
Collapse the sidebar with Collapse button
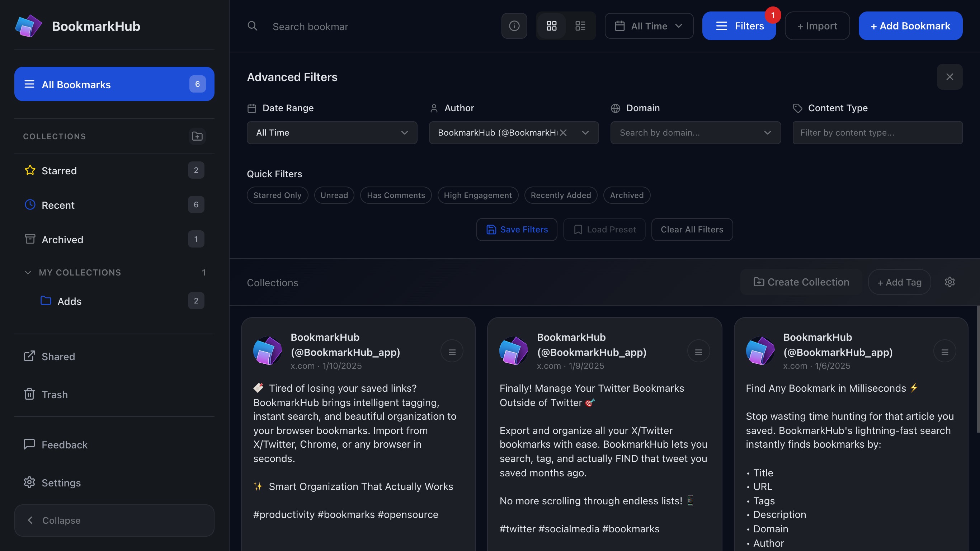[114, 521]
